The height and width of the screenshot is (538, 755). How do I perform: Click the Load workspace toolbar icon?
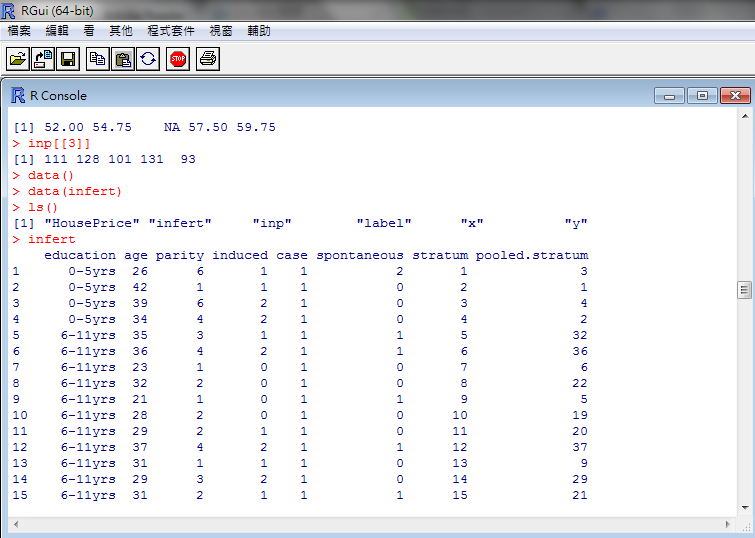[43, 59]
